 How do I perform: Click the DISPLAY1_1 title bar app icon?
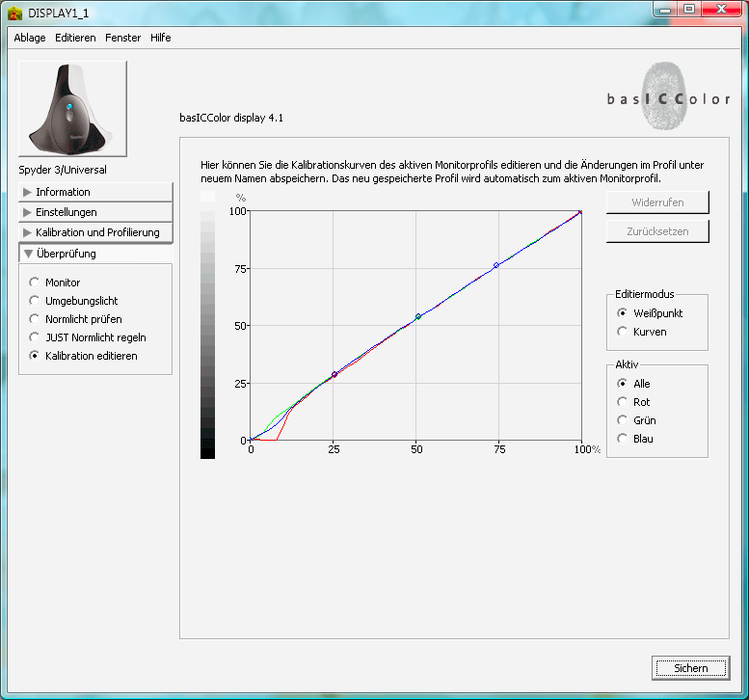point(15,13)
